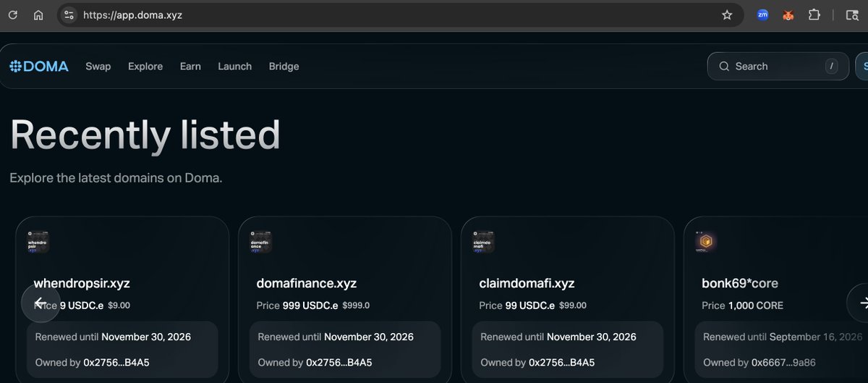This screenshot has height=383, width=868.
Task: Reload the page with the browser refresh icon
Action: 12,14
